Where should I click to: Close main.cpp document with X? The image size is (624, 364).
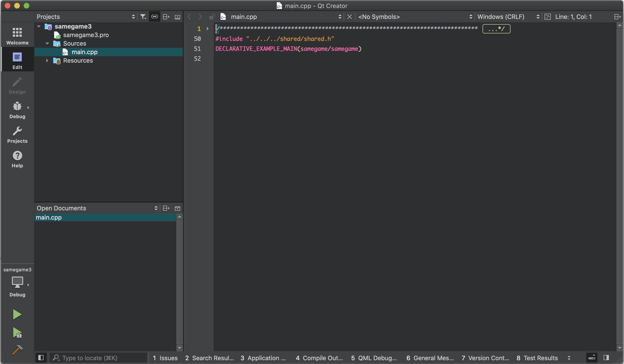click(349, 17)
